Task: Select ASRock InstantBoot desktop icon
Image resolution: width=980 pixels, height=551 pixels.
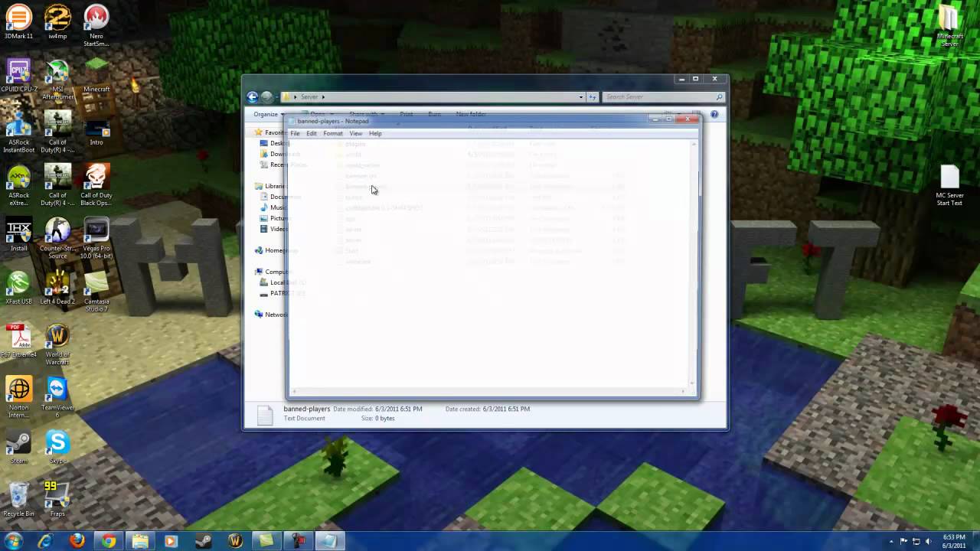Action: click(18, 132)
